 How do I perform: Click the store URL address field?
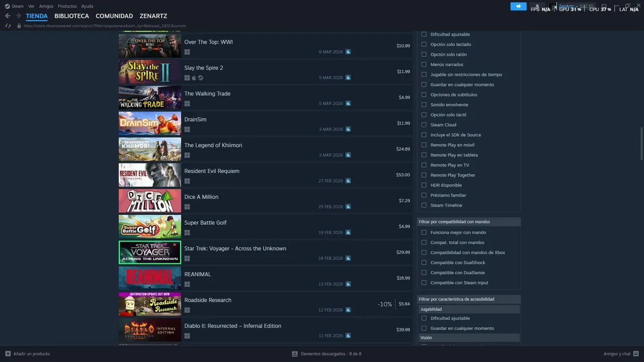coord(105,26)
